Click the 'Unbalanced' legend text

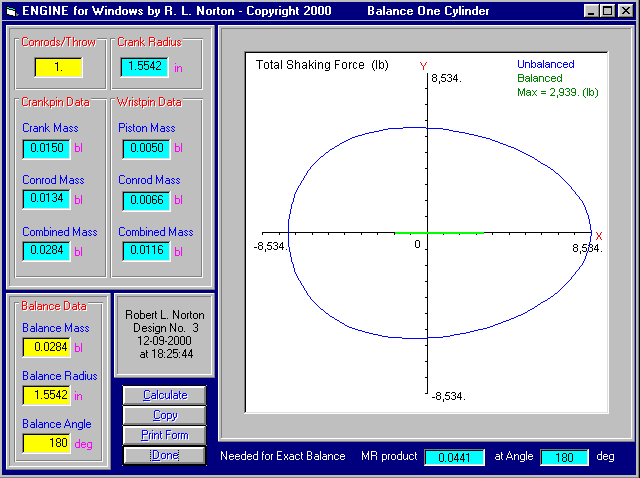coord(546,64)
